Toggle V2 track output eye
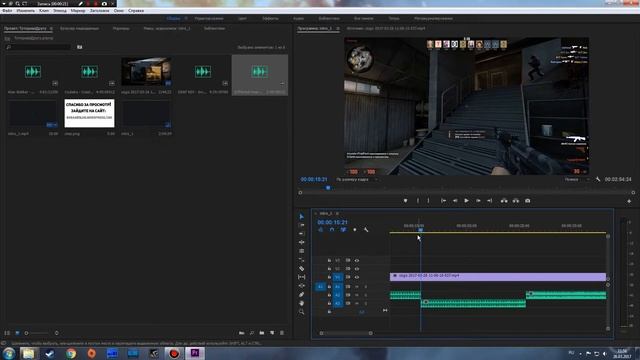The height and width of the screenshot is (360, 640). click(357, 269)
